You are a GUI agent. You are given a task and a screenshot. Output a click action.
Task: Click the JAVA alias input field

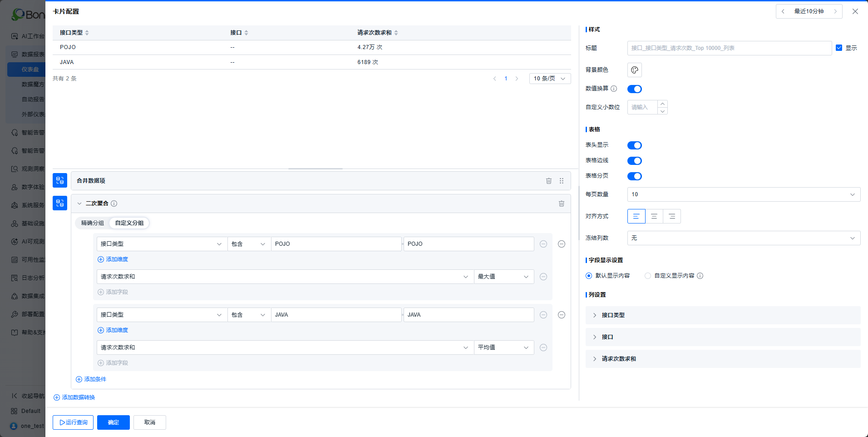(469, 315)
